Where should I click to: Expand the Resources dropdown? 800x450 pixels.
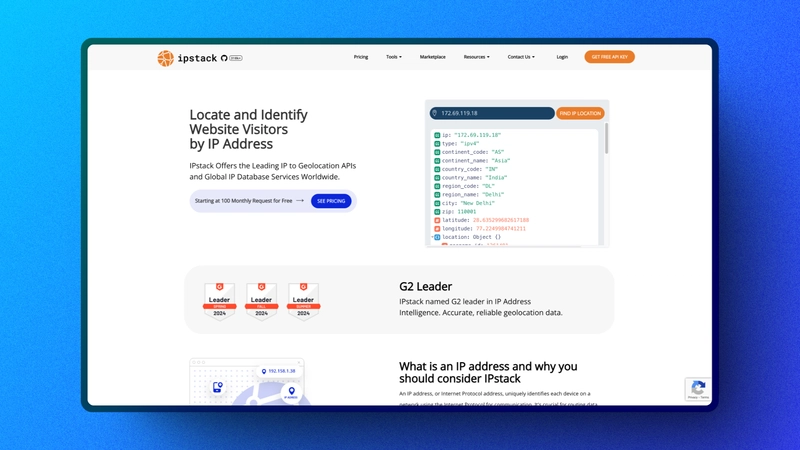[x=477, y=57]
